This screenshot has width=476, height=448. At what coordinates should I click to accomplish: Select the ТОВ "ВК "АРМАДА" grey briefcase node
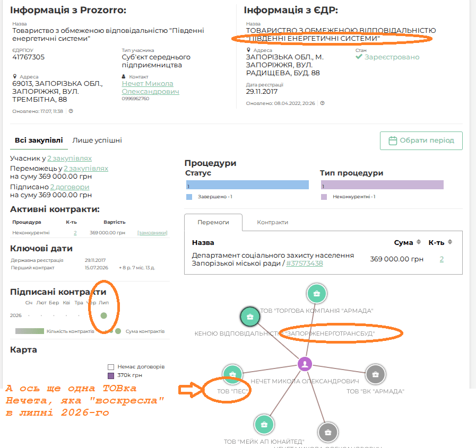(376, 374)
